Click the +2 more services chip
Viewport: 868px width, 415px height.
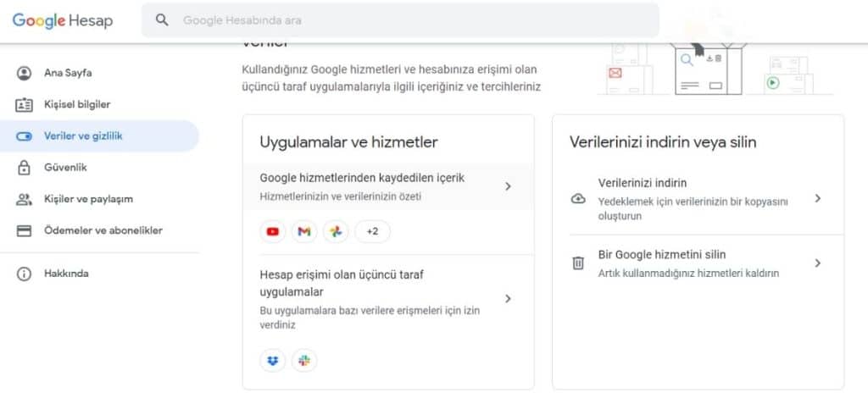point(373,232)
